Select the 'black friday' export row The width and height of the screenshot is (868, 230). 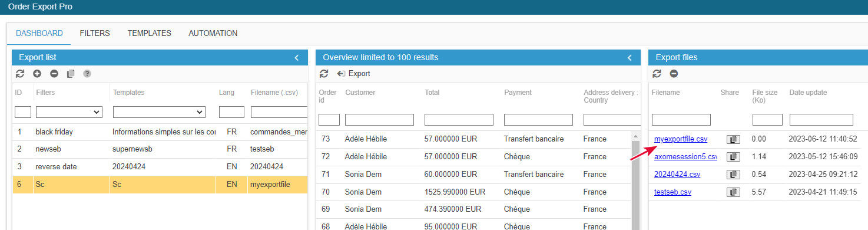pos(160,132)
